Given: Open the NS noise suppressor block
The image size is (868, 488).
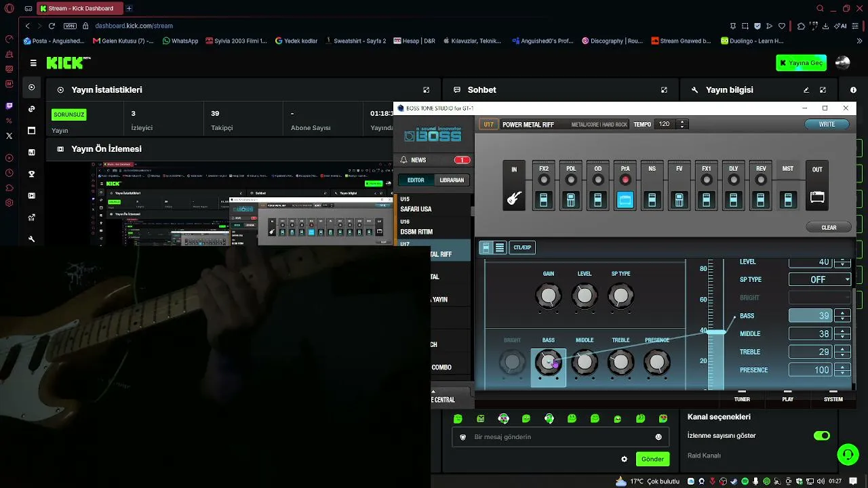Looking at the screenshot, I should coord(652,186).
